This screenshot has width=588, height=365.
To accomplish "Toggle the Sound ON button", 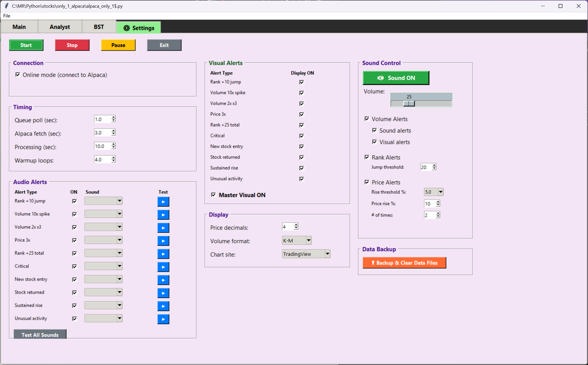I will click(396, 78).
